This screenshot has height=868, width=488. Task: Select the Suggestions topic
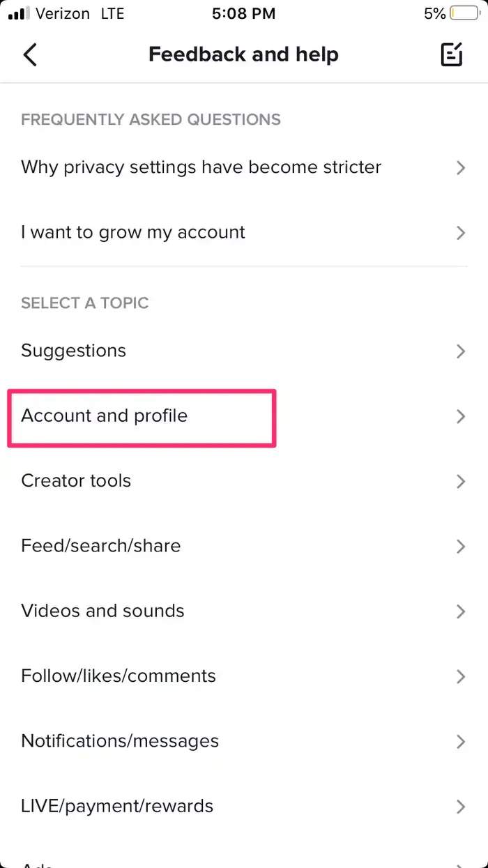pyautogui.click(x=74, y=351)
